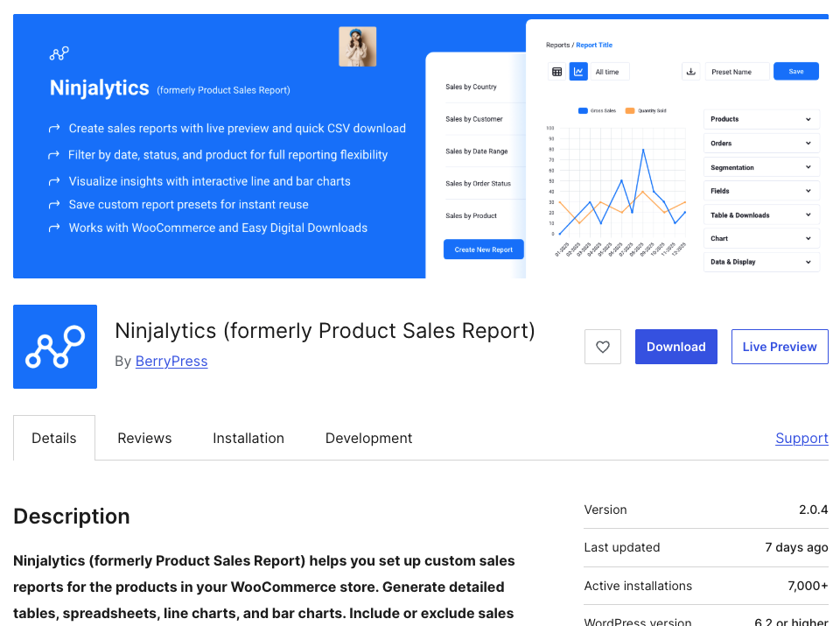Toggle the favorite heart icon
Image resolution: width=840 pixels, height=626 pixels.
pos(602,346)
